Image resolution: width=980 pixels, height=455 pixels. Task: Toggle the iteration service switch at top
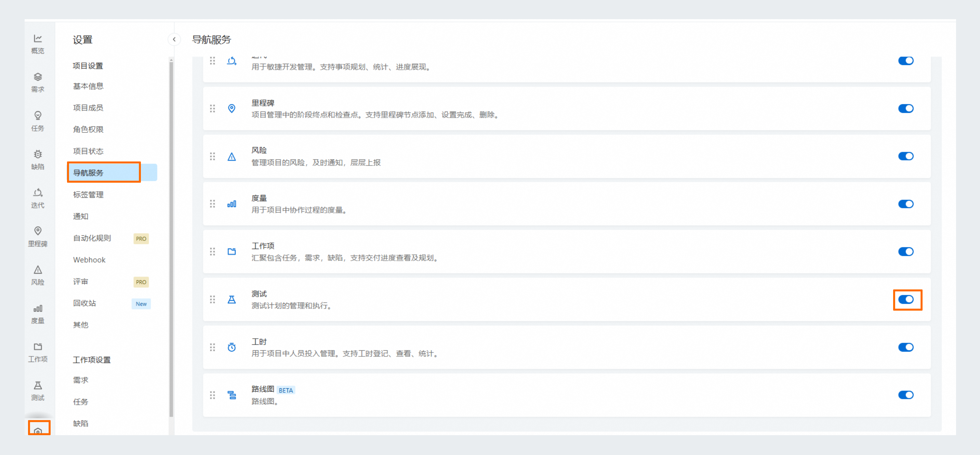906,61
